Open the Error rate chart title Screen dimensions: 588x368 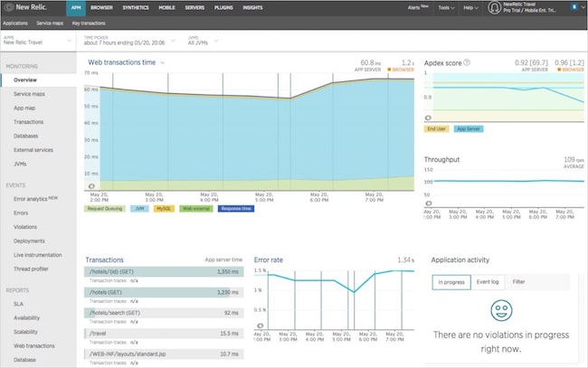pyautogui.click(x=269, y=260)
